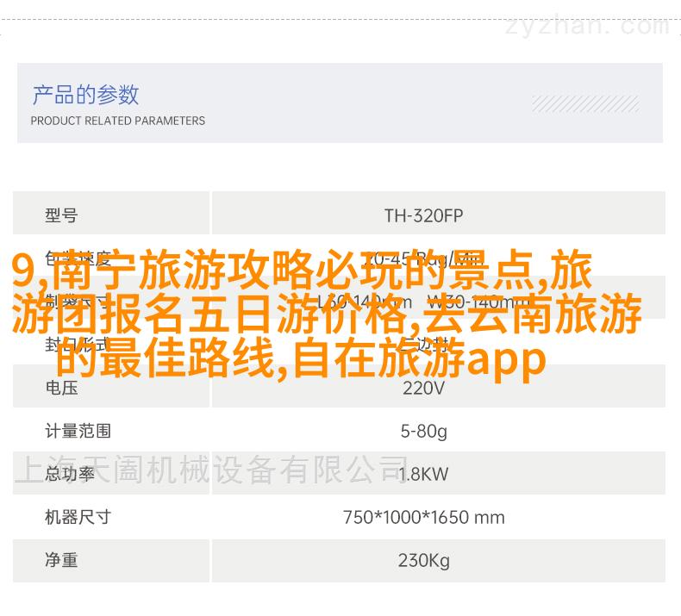Image resolution: width=681 pixels, height=616 pixels.
Task: Click the striped decoration in header banner
Action: 584,103
